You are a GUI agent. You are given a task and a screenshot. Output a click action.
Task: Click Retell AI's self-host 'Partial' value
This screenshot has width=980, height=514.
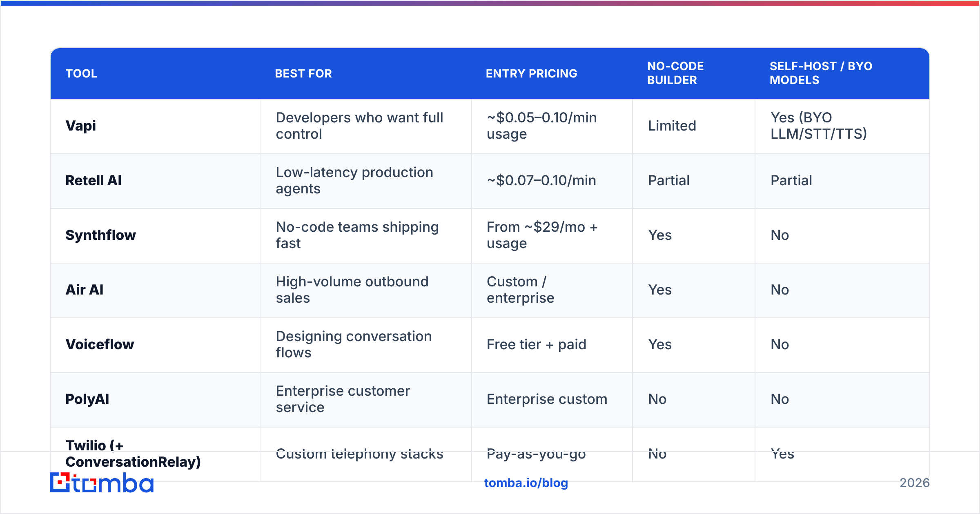791,180
